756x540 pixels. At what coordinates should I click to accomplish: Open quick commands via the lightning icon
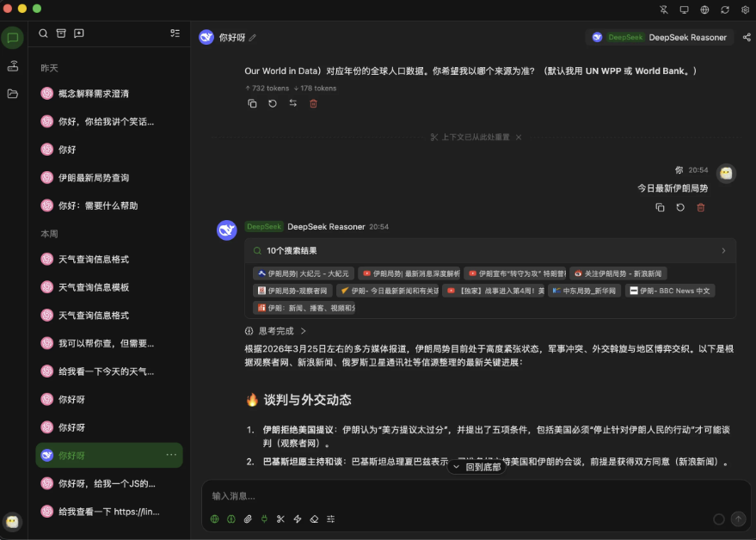[296, 519]
